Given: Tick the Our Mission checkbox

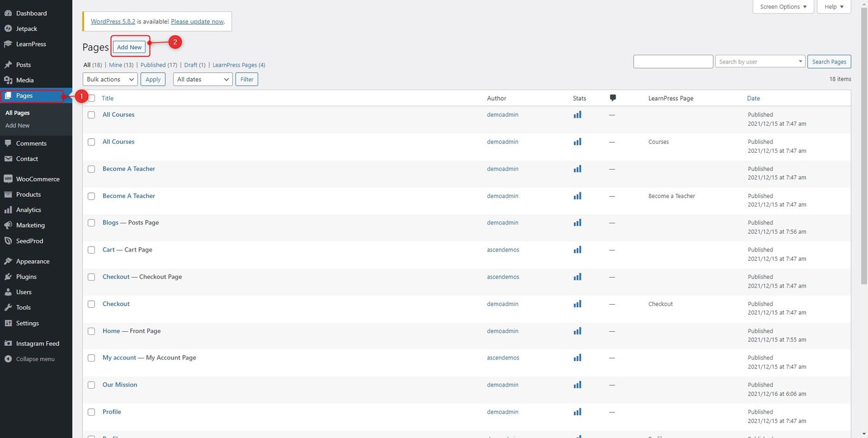Looking at the screenshot, I should pyautogui.click(x=92, y=385).
